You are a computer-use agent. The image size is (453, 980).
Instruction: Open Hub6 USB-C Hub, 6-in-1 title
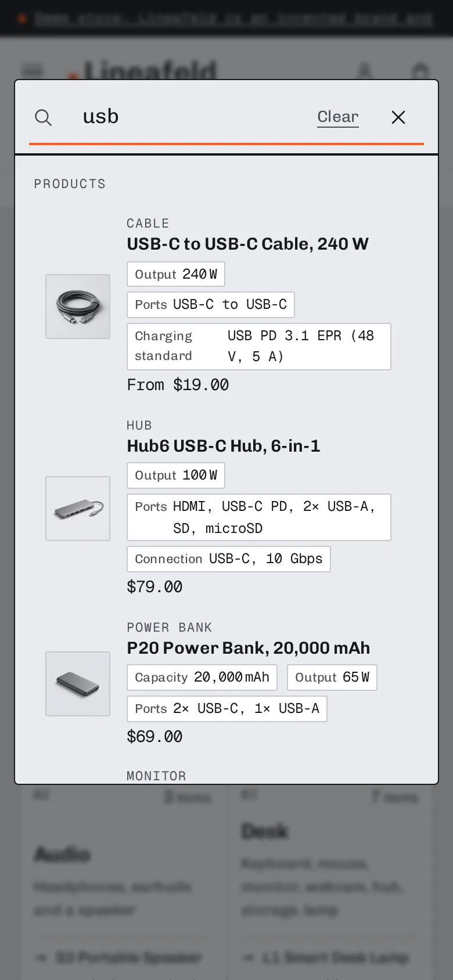(x=224, y=446)
